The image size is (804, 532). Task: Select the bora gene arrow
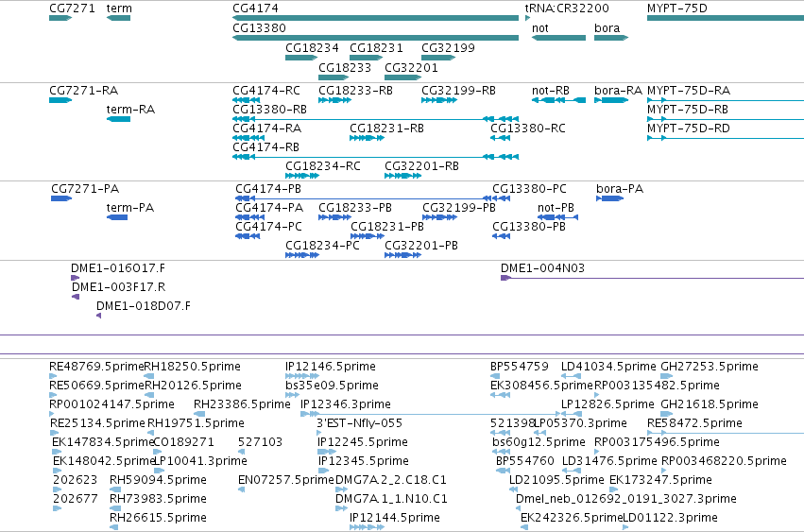click(611, 38)
